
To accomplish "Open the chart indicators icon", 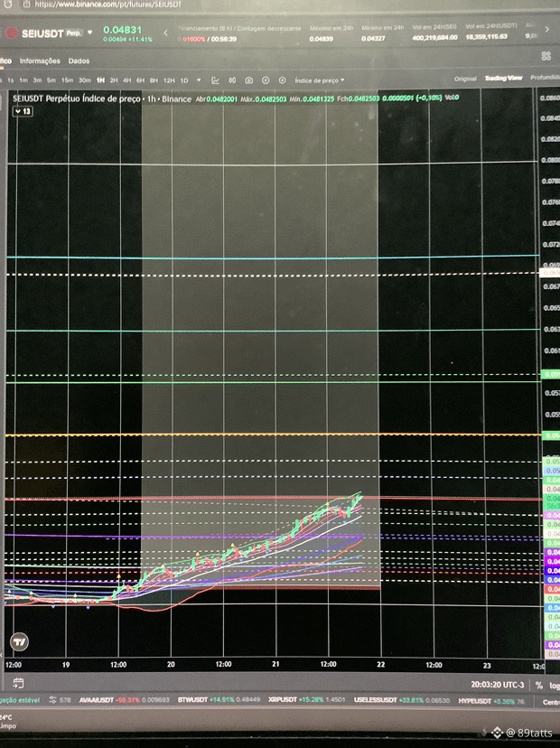I will (215, 80).
